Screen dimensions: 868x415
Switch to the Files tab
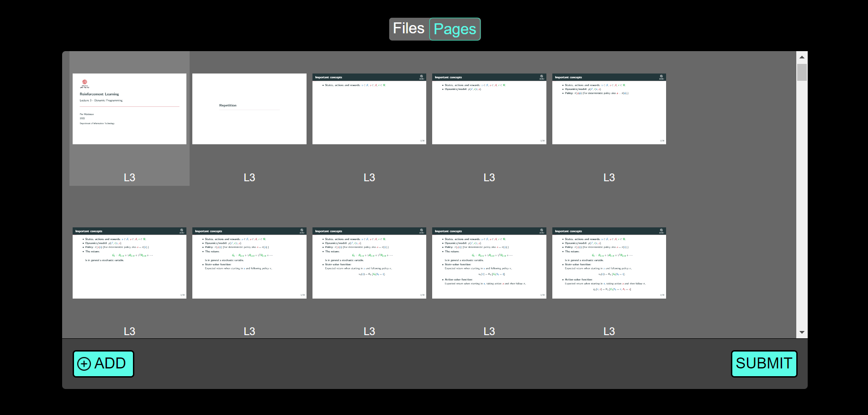pyautogui.click(x=408, y=28)
